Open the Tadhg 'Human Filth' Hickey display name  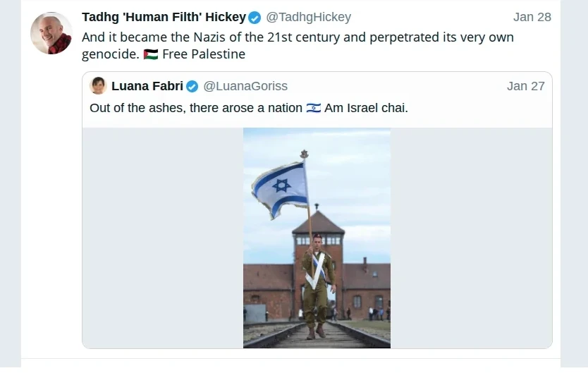(x=164, y=17)
